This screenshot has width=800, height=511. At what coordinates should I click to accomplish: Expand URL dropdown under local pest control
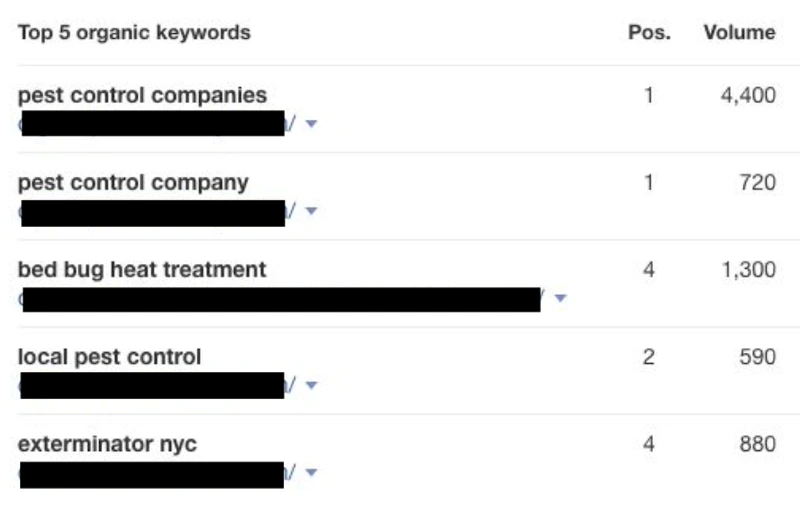pos(311,385)
